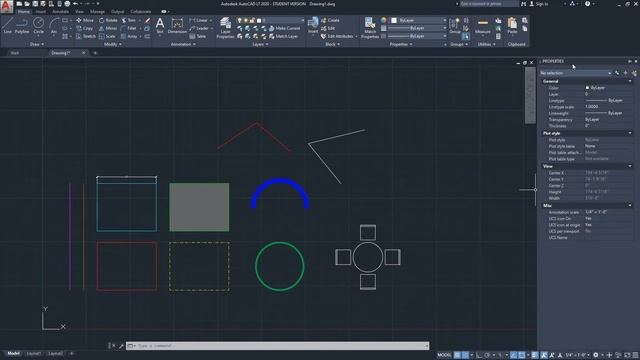Screen dimensions: 640x360
Task: Open the Annotate ribbon tab
Action: [60, 11]
